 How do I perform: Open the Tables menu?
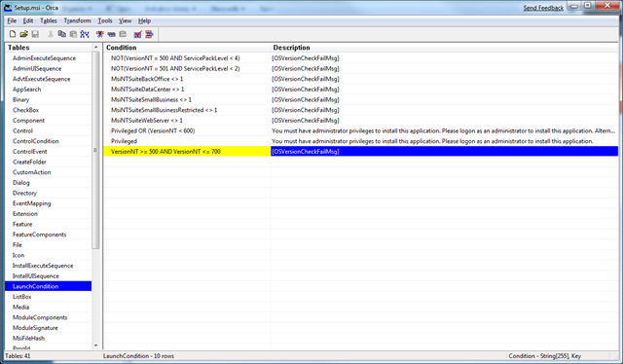49,20
